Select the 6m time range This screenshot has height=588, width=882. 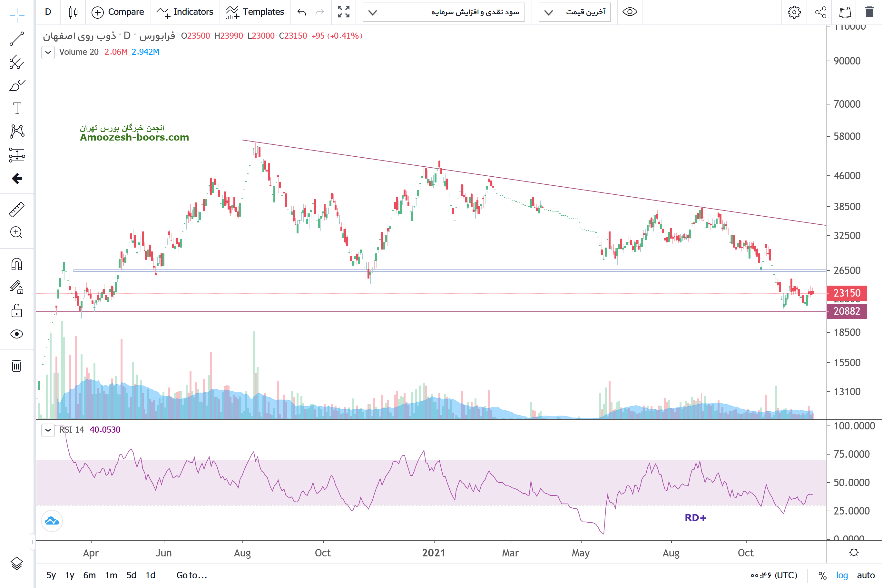[x=89, y=575]
